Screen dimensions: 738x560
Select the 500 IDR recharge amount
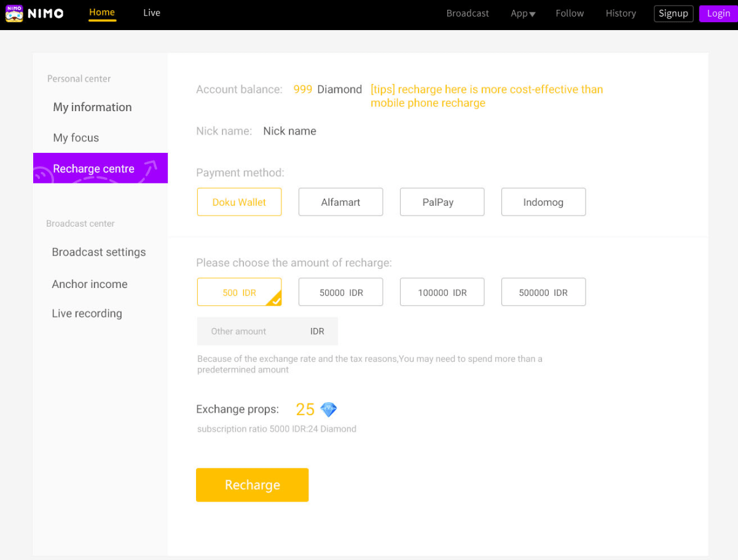coord(239,292)
